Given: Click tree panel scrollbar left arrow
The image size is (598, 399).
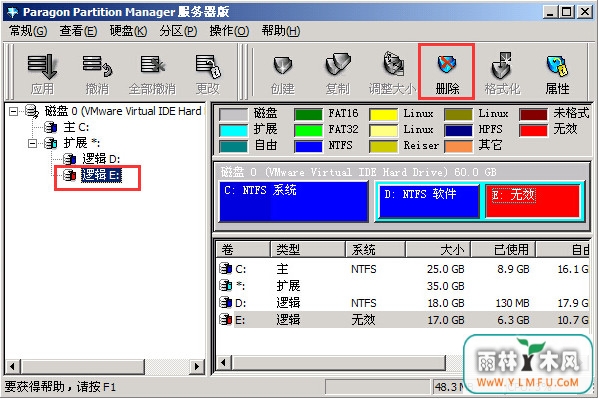Looking at the screenshot, I should pyautogui.click(x=13, y=366).
